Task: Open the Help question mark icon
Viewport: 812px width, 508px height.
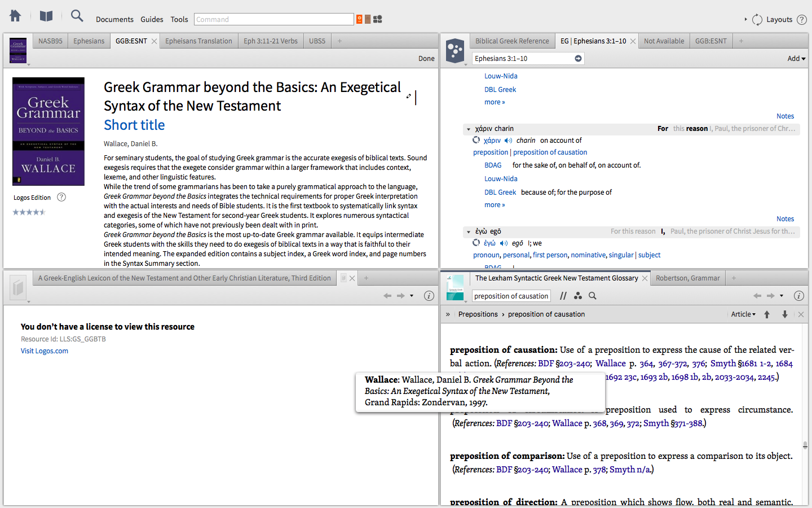Action: 802,19
